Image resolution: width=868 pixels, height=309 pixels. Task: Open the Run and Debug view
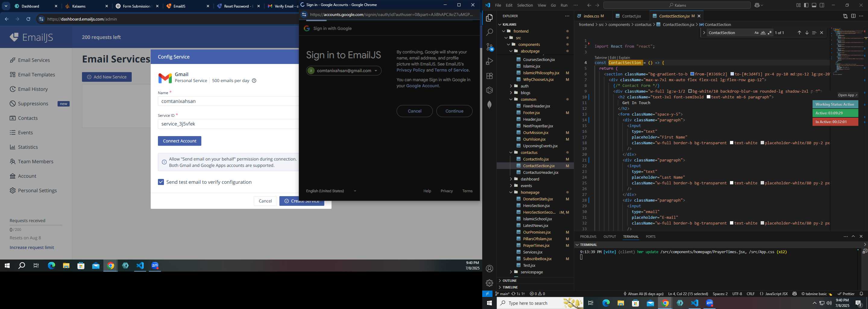(489, 61)
